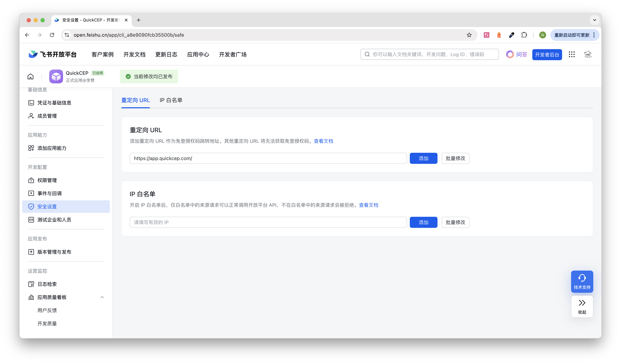Open the Chrome three-dot menu
Screen dimensions: 621x364
[594, 35]
